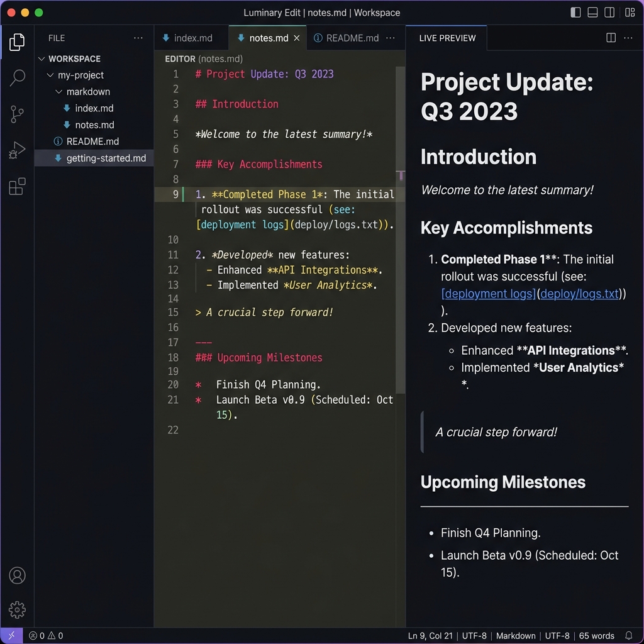Image resolution: width=644 pixels, height=644 pixels.
Task: Switch to the notes.md tab
Action: (x=267, y=38)
